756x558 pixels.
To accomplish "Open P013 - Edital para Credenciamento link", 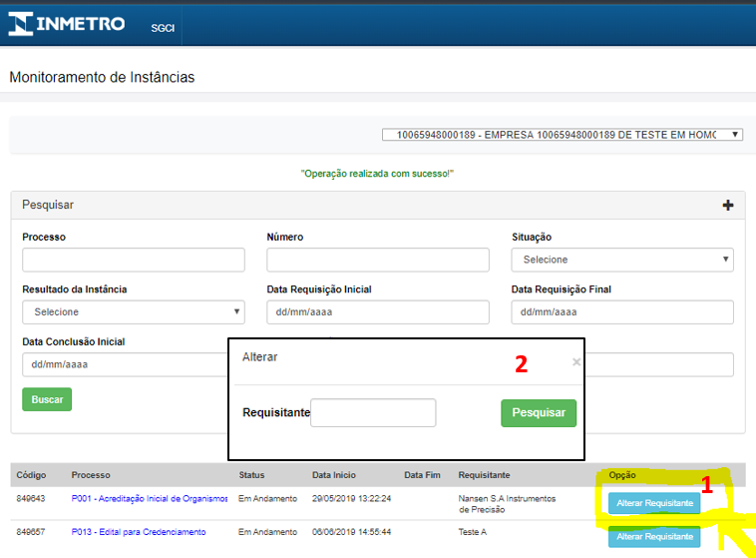I will [x=138, y=532].
